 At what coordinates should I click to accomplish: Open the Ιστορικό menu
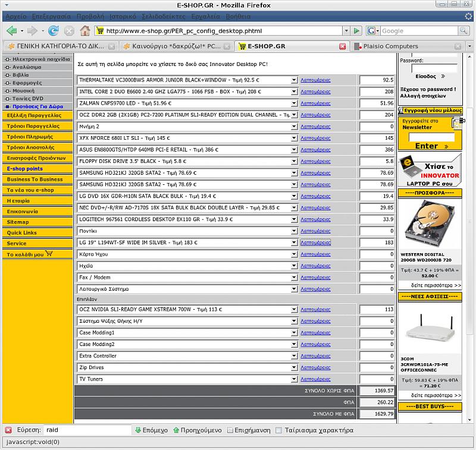(x=123, y=17)
